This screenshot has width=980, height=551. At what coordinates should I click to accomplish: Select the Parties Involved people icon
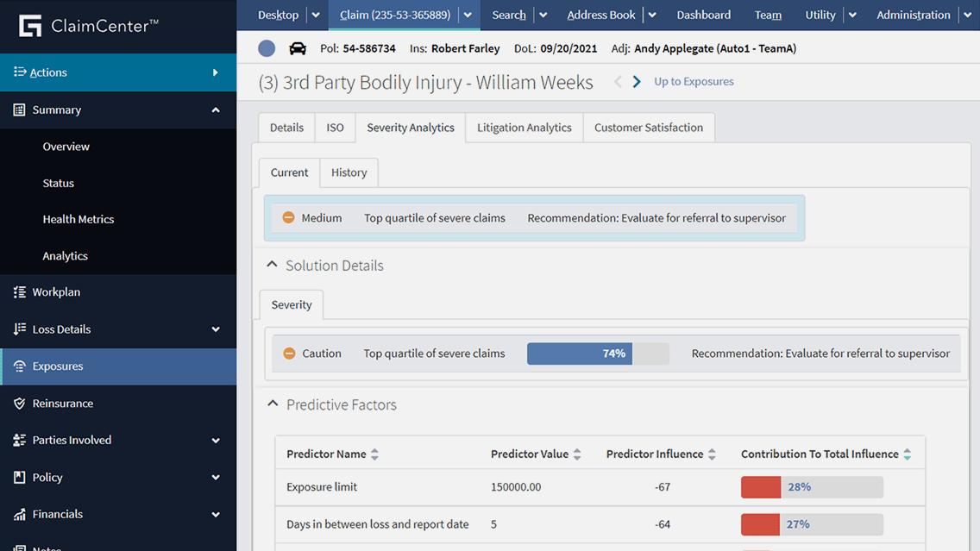point(18,440)
